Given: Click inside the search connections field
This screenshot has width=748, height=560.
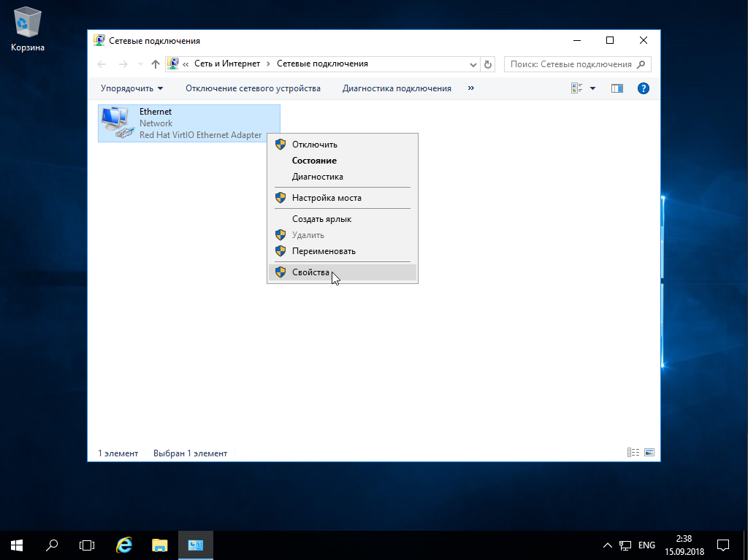Looking at the screenshot, I should tap(570, 64).
